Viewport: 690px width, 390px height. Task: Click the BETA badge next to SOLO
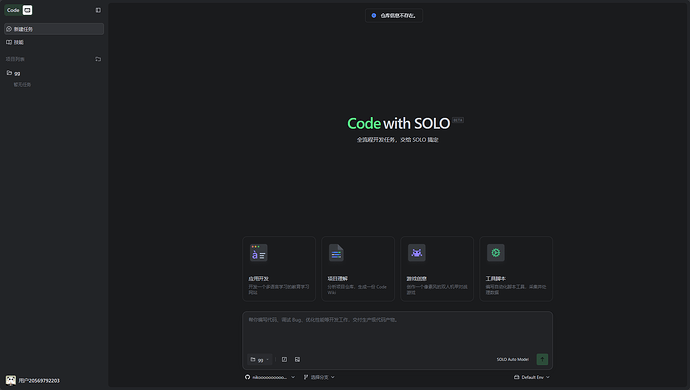pyautogui.click(x=458, y=120)
